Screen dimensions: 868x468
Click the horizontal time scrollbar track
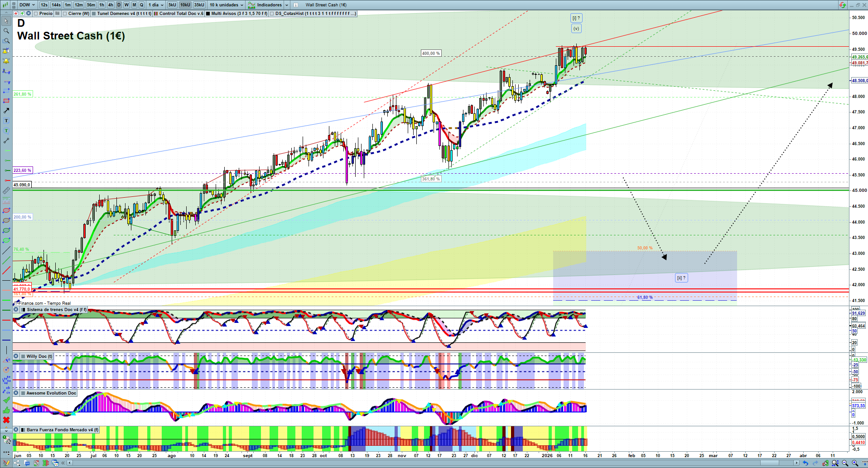433,463
